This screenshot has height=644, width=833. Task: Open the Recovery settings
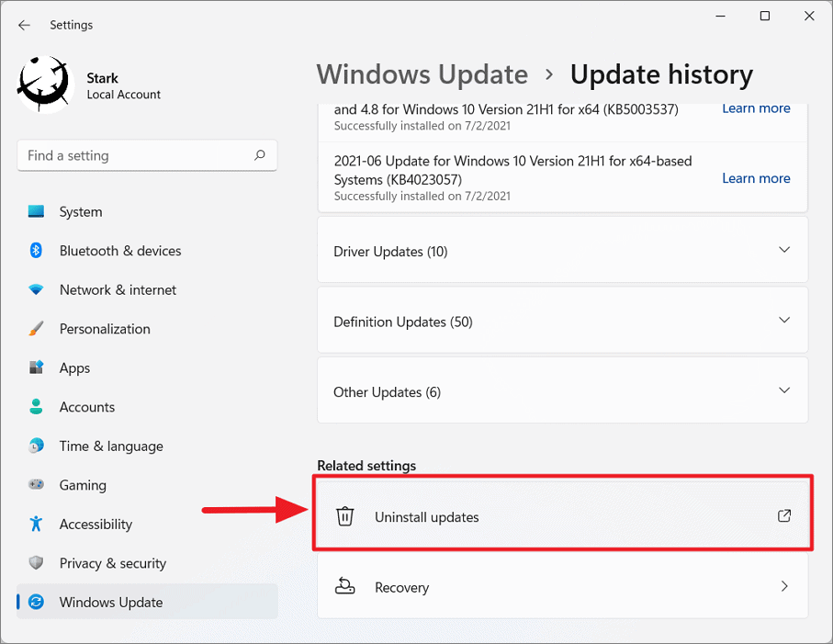563,585
